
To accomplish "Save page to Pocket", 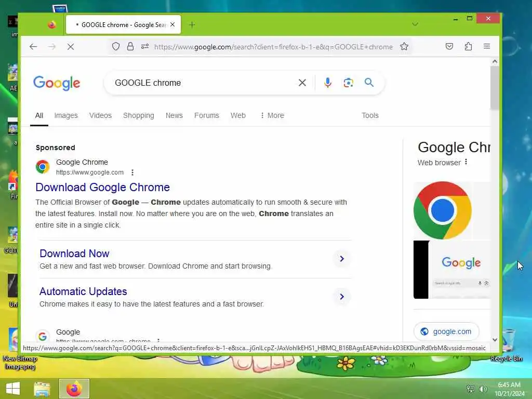I will click(449, 46).
